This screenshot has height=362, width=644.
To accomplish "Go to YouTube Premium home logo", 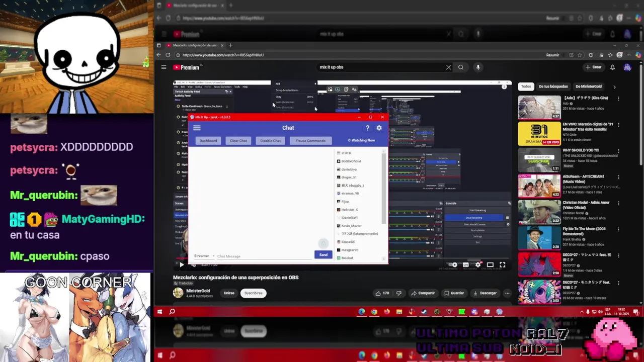I will tap(187, 67).
